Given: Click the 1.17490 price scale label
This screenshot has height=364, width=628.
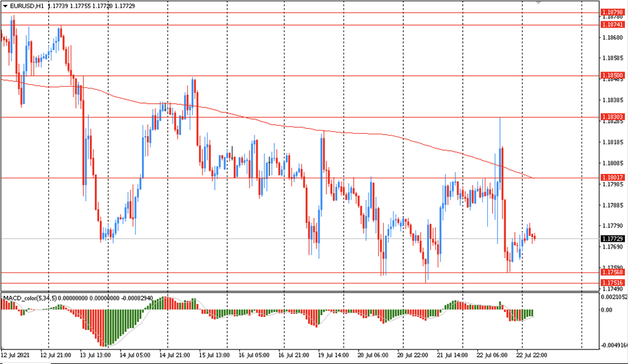Looking at the screenshot, I should pyautogui.click(x=613, y=289).
